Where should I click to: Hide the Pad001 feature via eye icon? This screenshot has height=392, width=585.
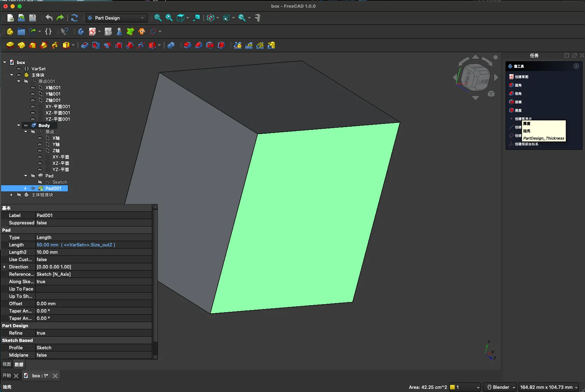pyautogui.click(x=33, y=188)
